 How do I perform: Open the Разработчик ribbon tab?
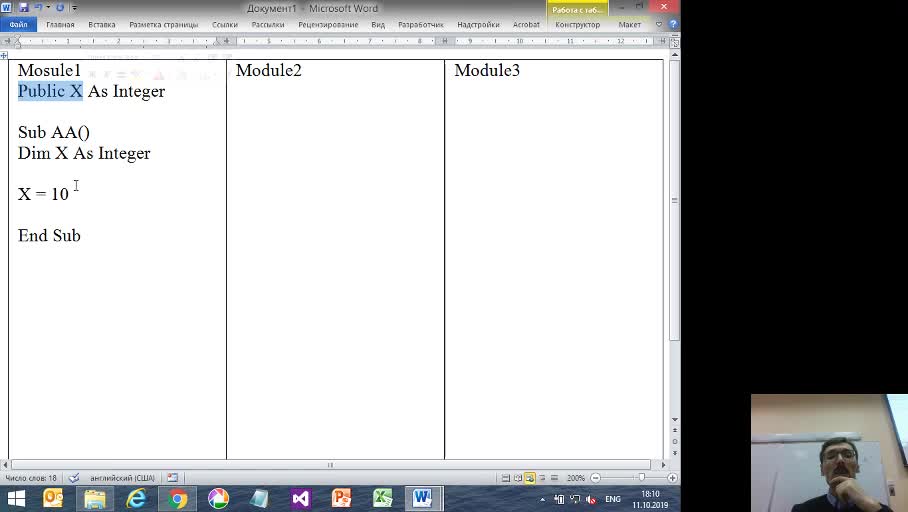tap(421, 24)
